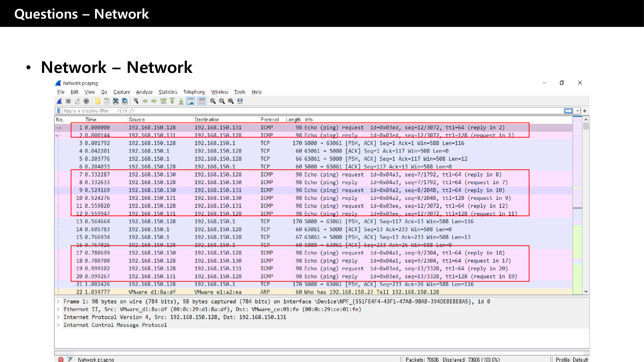Toggle auto-scroll during live capture
The width and height of the screenshot is (644, 362).
191,101
